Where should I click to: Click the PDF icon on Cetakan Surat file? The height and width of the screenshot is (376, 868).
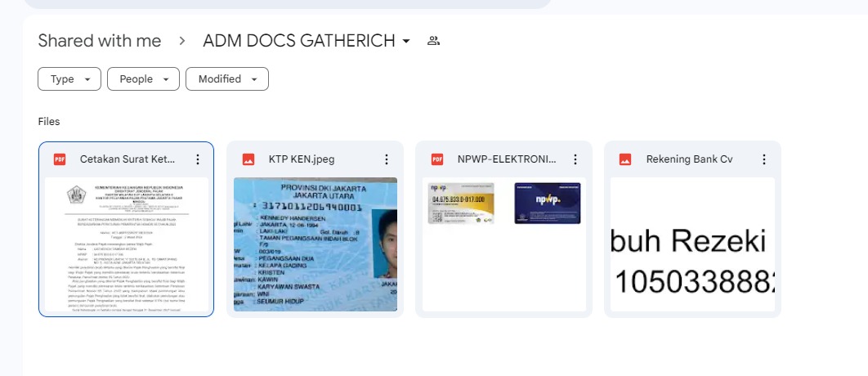coord(60,159)
